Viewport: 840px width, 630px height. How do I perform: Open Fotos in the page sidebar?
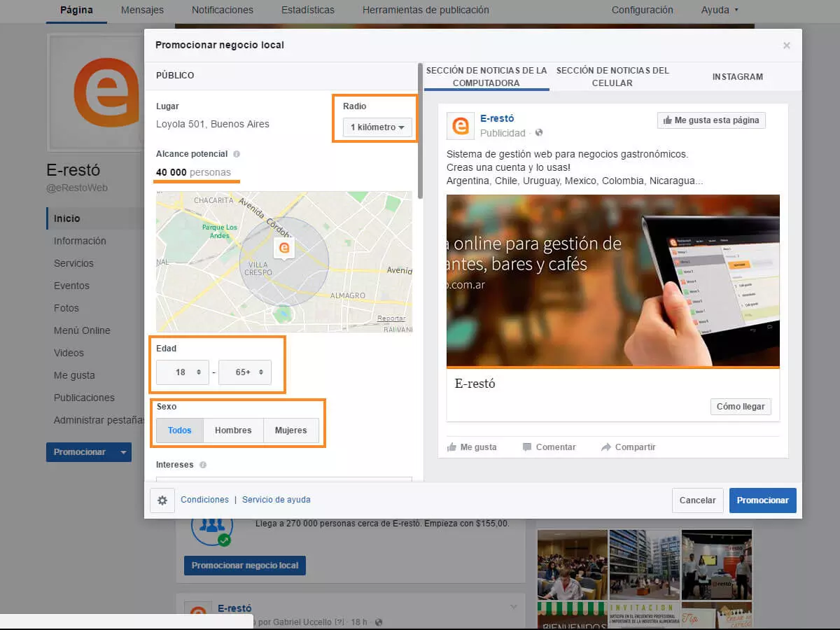pos(66,308)
